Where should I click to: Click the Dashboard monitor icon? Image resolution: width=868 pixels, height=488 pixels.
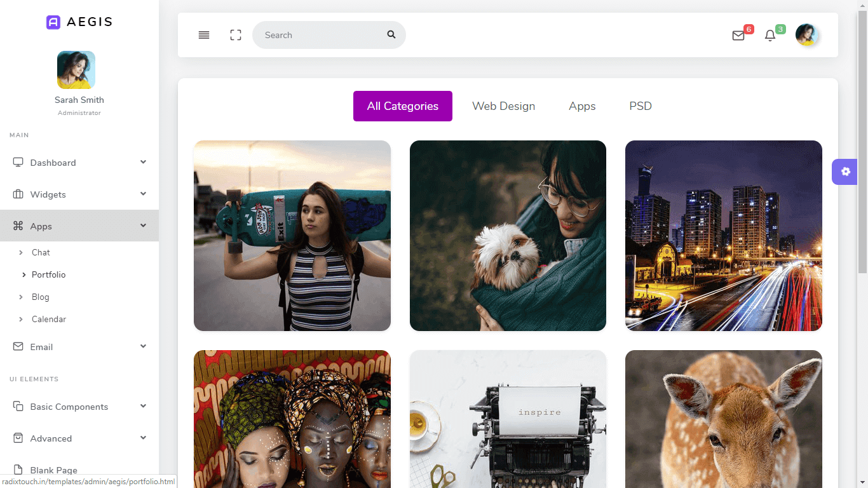(18, 162)
